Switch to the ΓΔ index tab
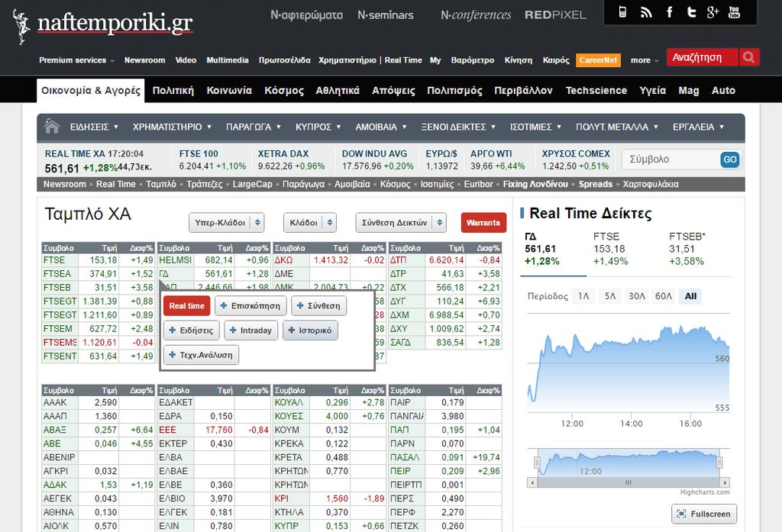 coord(553,250)
